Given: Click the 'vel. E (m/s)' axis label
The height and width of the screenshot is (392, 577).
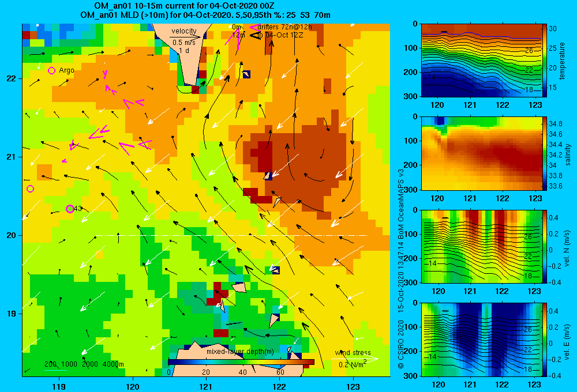Looking at the screenshot, I should [x=567, y=341].
